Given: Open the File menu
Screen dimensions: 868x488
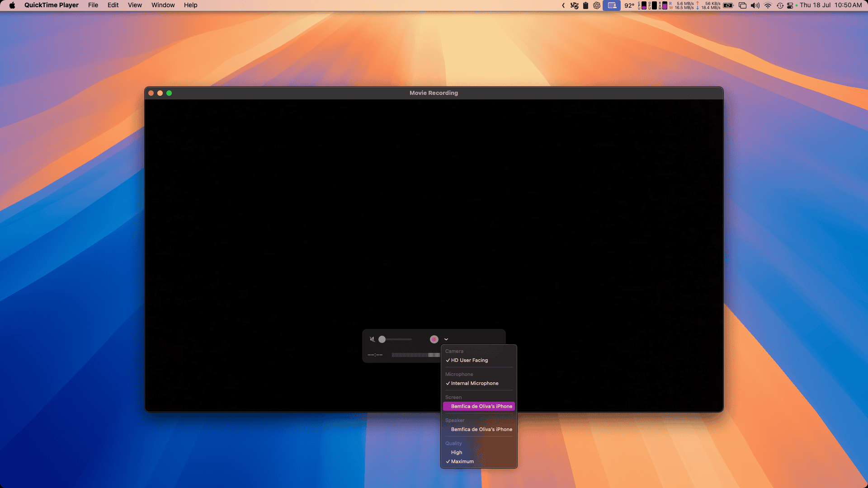Looking at the screenshot, I should [x=93, y=5].
